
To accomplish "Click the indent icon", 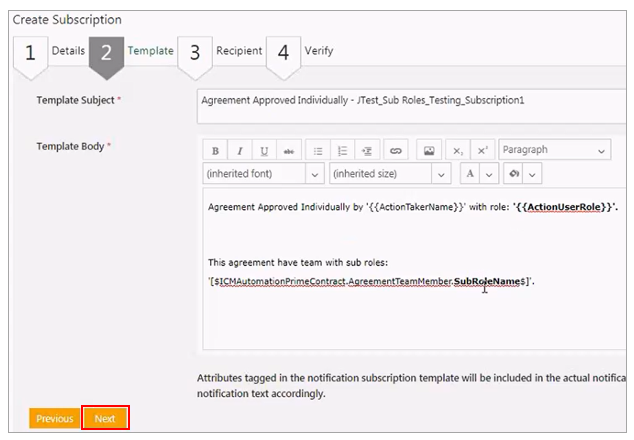I will click(368, 151).
